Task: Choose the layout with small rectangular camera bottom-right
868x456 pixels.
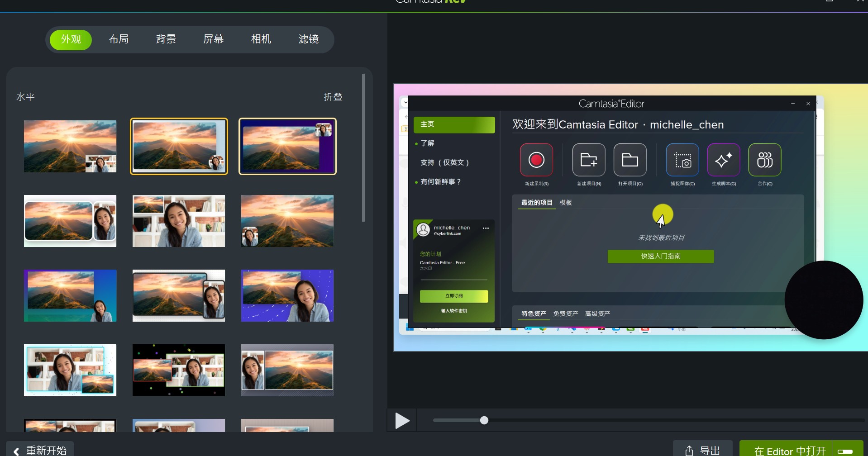Action: (70, 146)
